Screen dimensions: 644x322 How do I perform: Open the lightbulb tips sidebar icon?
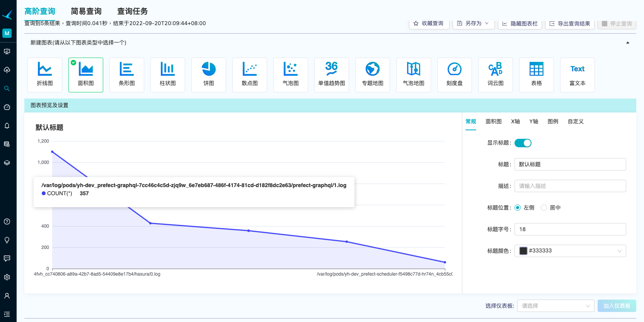7,240
